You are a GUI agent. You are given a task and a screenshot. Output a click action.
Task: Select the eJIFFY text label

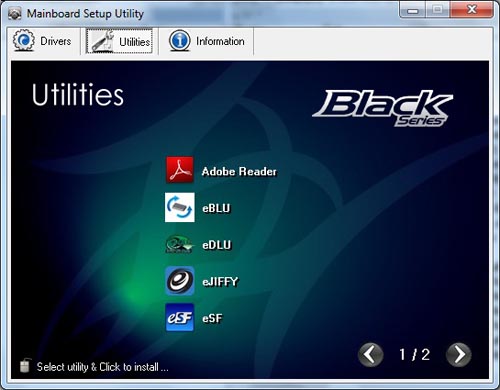click(x=220, y=282)
